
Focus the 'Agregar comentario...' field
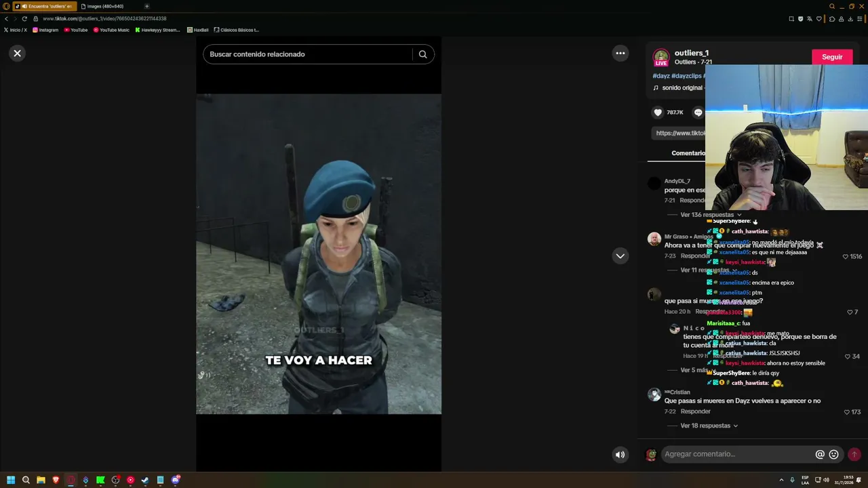tap(738, 454)
